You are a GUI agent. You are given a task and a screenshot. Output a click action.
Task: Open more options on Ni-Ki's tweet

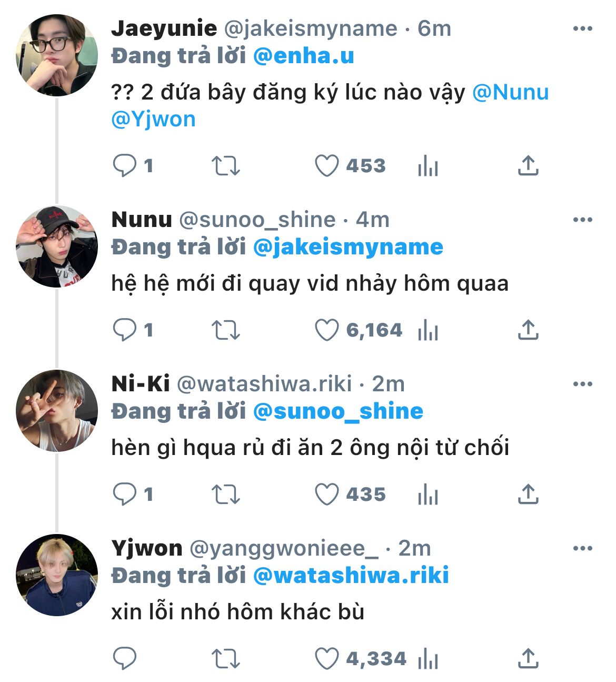click(x=582, y=384)
